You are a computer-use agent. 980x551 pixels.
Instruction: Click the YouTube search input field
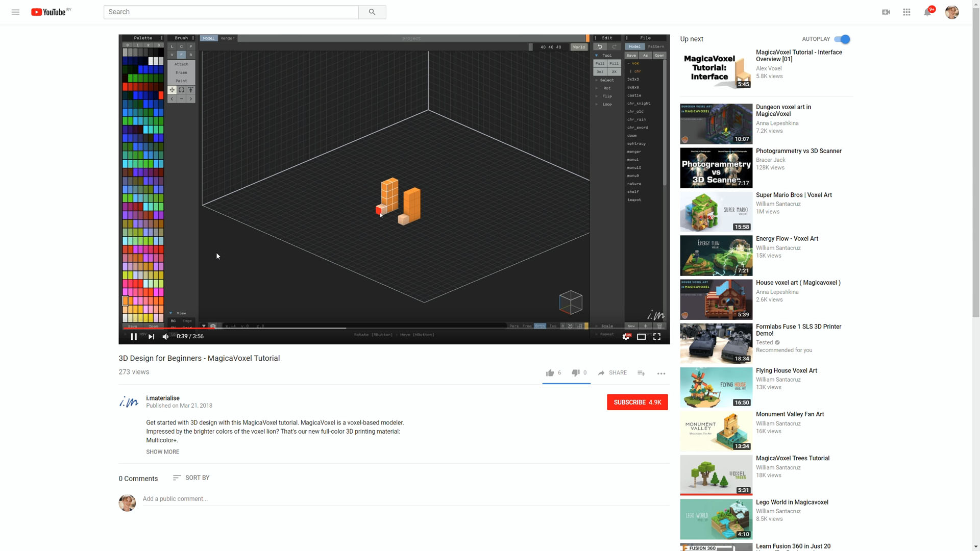coord(231,12)
